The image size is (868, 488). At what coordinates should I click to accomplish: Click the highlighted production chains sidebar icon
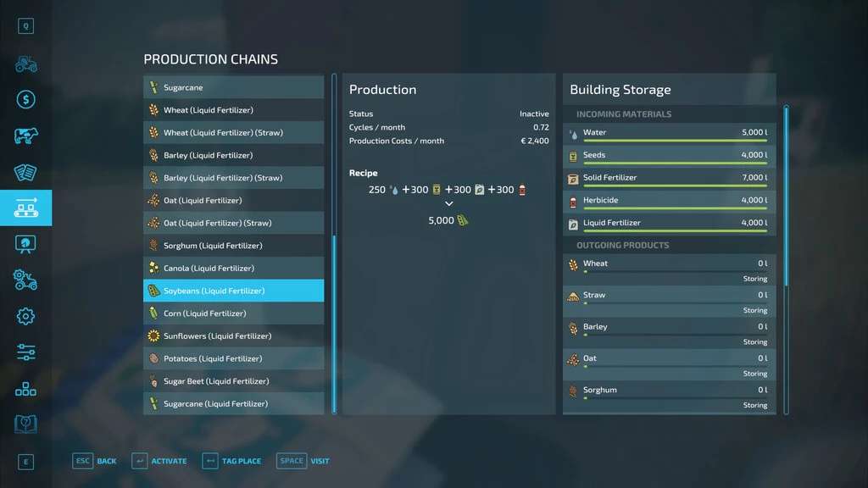click(25, 208)
